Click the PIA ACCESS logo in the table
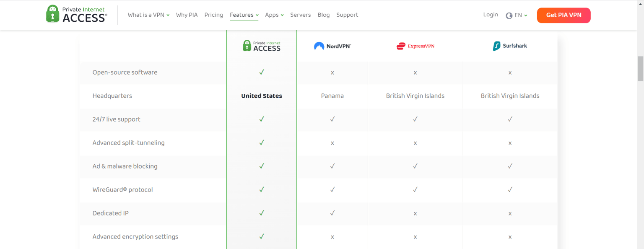Viewport: 644px width, 249px height. pos(261,45)
